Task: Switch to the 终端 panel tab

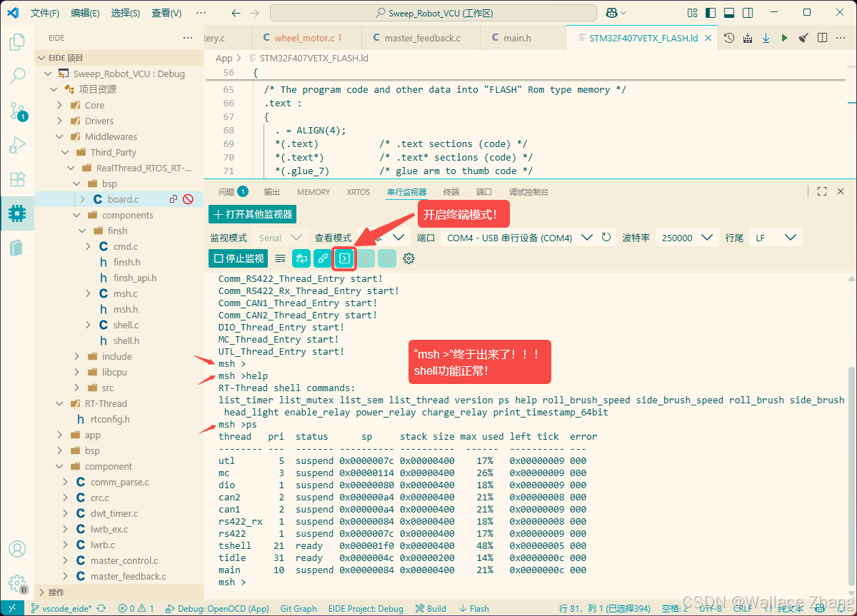Action: click(451, 191)
